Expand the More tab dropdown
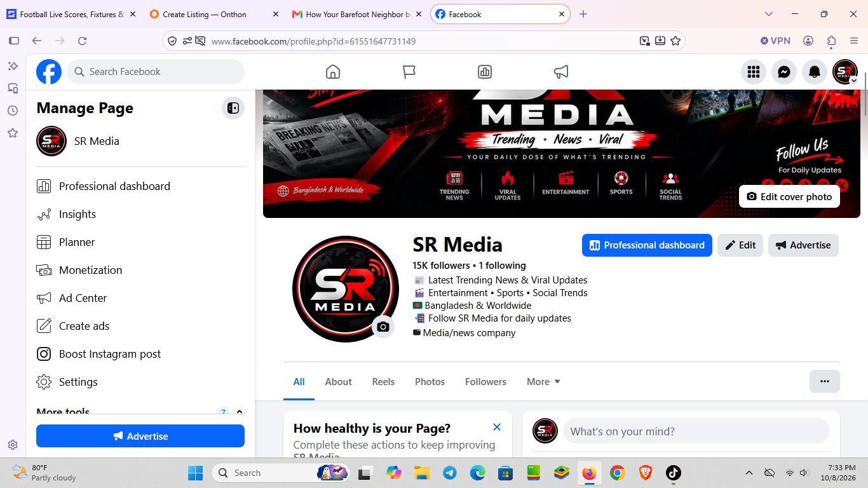Image resolution: width=868 pixels, height=488 pixels. pyautogui.click(x=543, y=382)
